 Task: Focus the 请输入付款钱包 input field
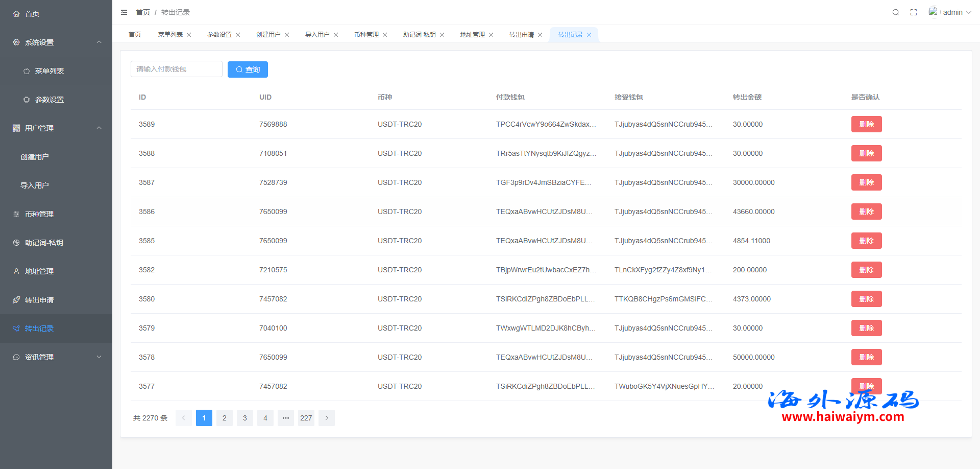176,69
